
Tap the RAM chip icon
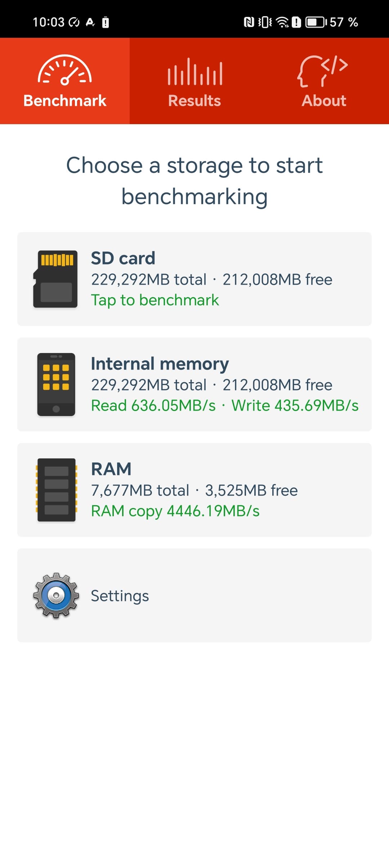56,490
